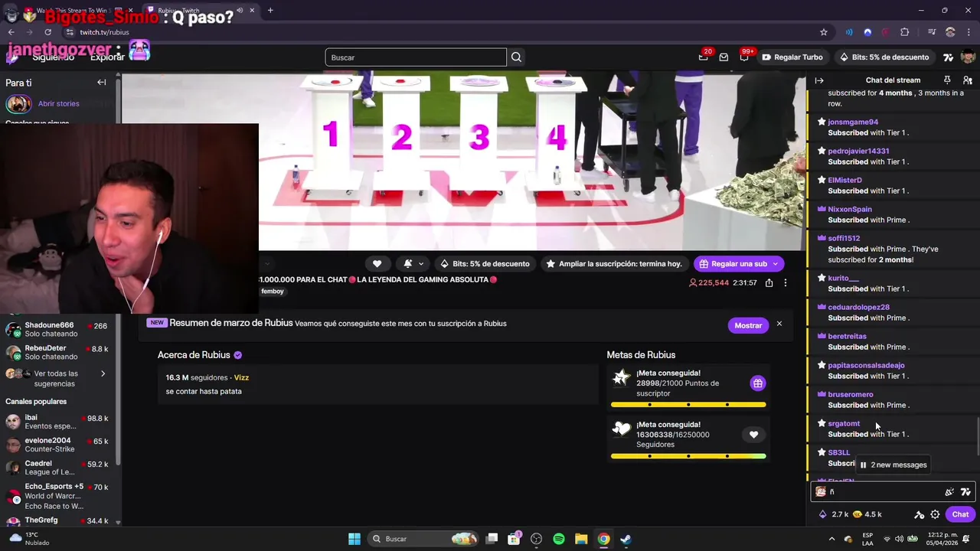Click the gift icon on subscriber points goal
Viewport: 980px width, 551px height.
(757, 383)
